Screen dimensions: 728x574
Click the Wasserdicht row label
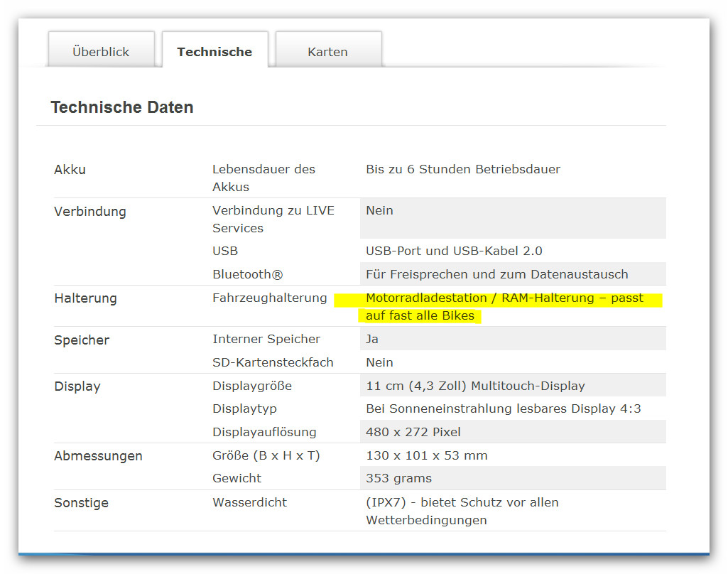click(249, 502)
